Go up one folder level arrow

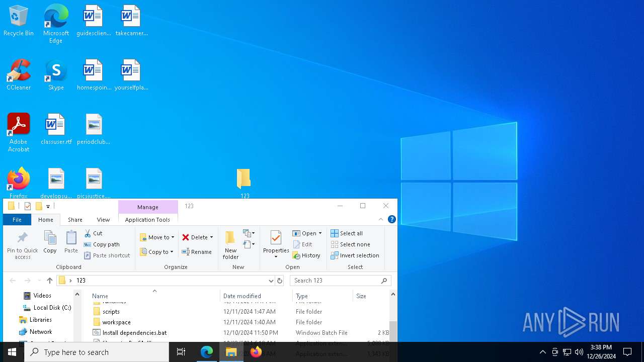point(49,281)
